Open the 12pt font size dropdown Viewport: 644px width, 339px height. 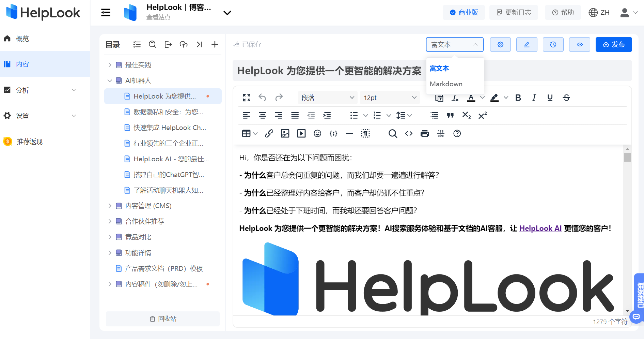coord(390,98)
